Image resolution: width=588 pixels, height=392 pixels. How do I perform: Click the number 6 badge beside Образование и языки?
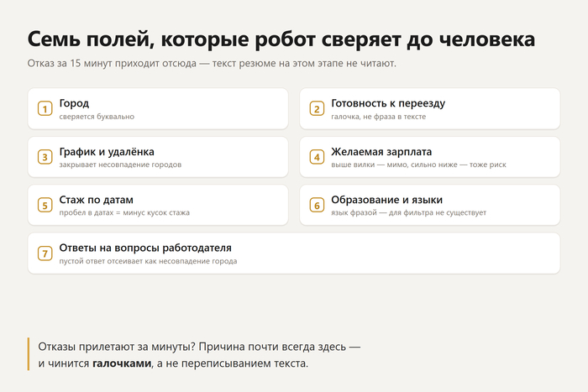tap(317, 205)
